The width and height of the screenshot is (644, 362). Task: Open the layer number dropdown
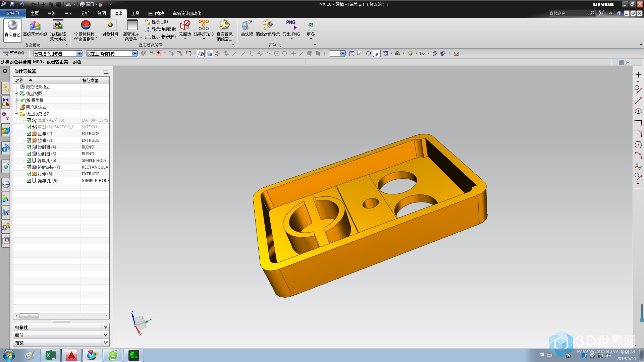click(x=343, y=53)
